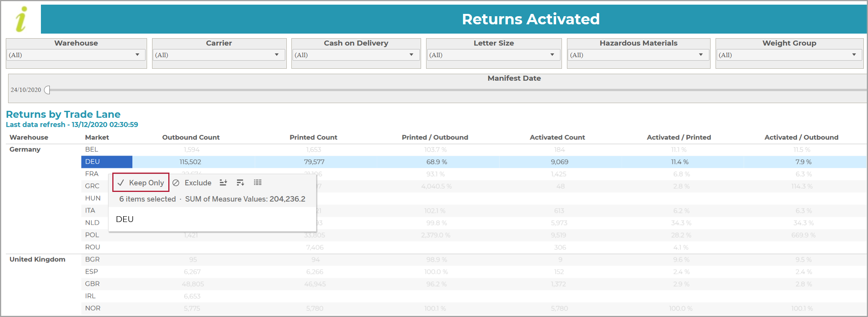Viewport: 868px width, 317px height.
Task: Click the Activated Count column header
Action: 557,137
